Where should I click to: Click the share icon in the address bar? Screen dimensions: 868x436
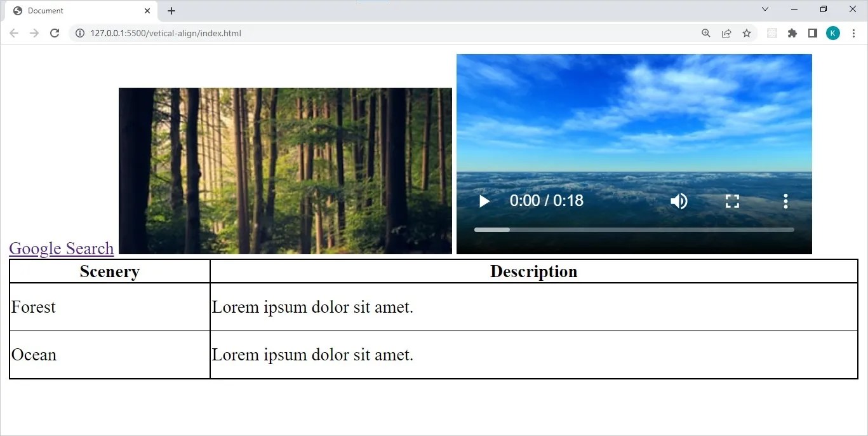(726, 33)
